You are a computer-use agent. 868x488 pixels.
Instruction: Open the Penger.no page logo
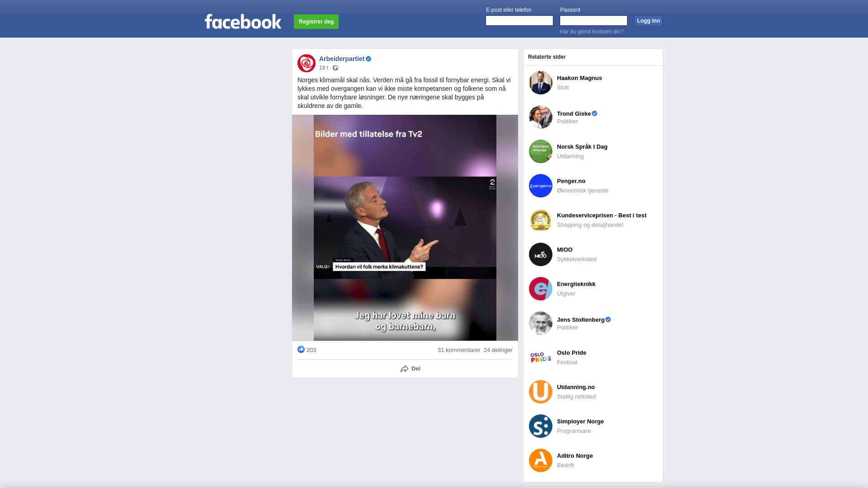tap(541, 186)
